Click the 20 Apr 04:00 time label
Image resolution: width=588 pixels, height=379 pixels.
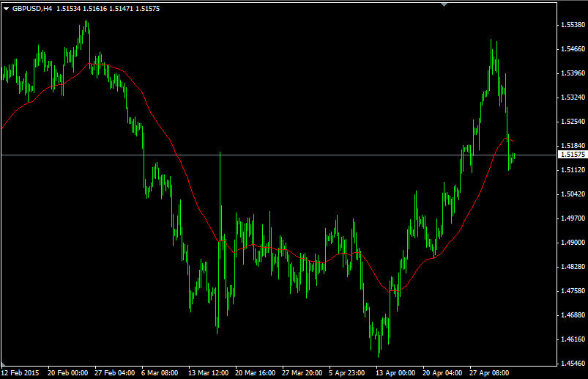click(442, 373)
